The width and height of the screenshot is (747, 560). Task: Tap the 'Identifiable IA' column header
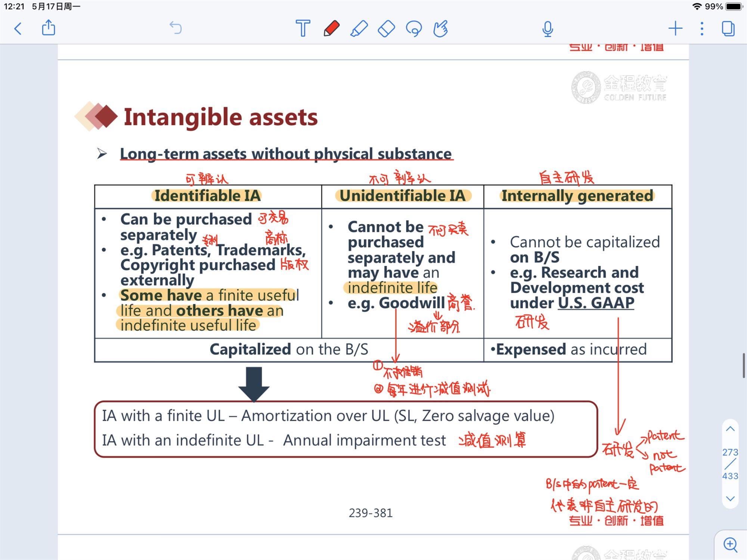tap(207, 196)
